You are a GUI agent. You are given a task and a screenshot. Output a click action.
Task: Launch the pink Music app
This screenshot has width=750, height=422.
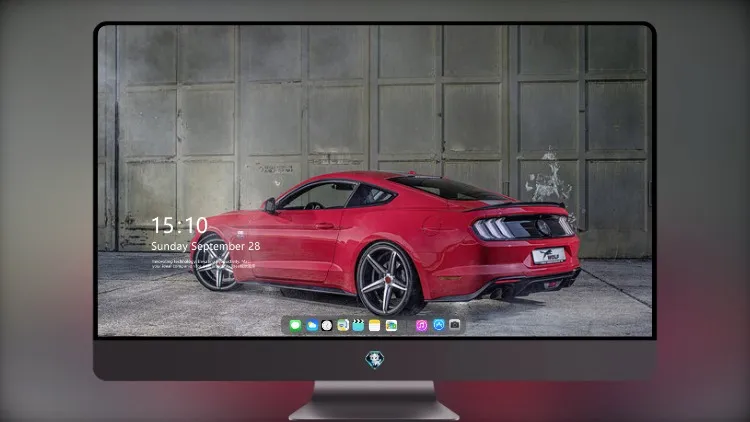[421, 325]
